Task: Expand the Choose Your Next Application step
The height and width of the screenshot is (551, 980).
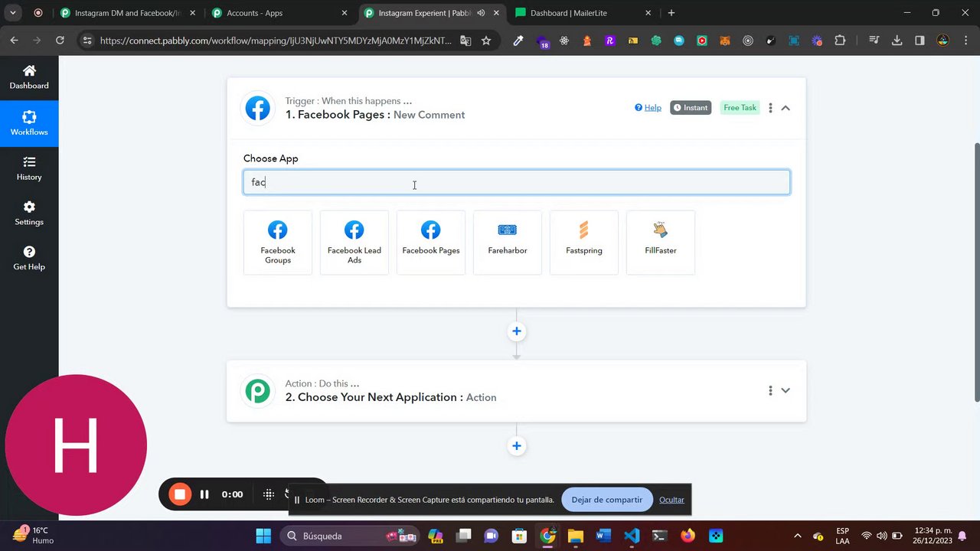Action: [786, 390]
